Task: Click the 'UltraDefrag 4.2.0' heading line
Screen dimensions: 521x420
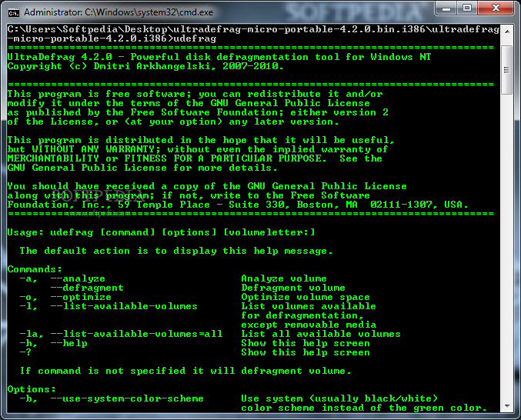Action: [x=219, y=57]
